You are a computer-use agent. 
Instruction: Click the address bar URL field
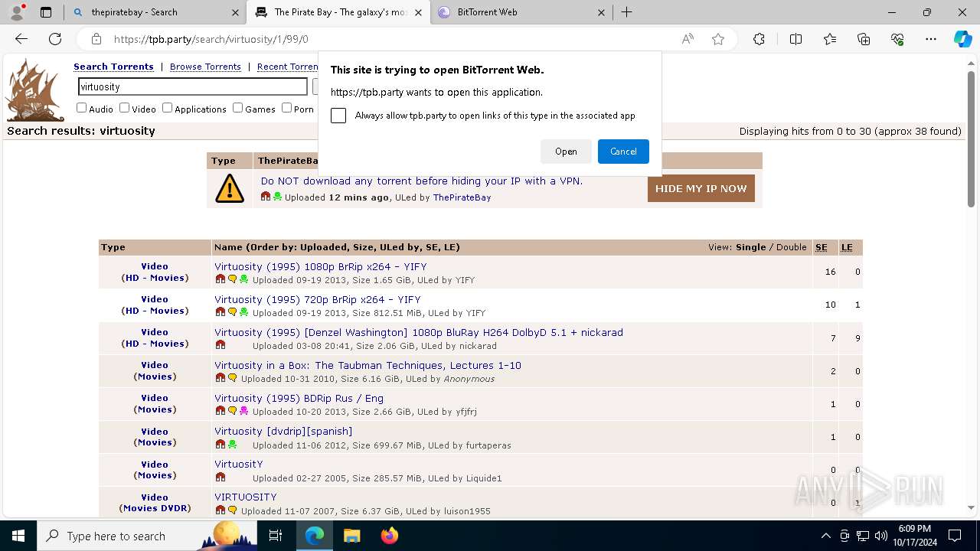pyautogui.click(x=390, y=39)
